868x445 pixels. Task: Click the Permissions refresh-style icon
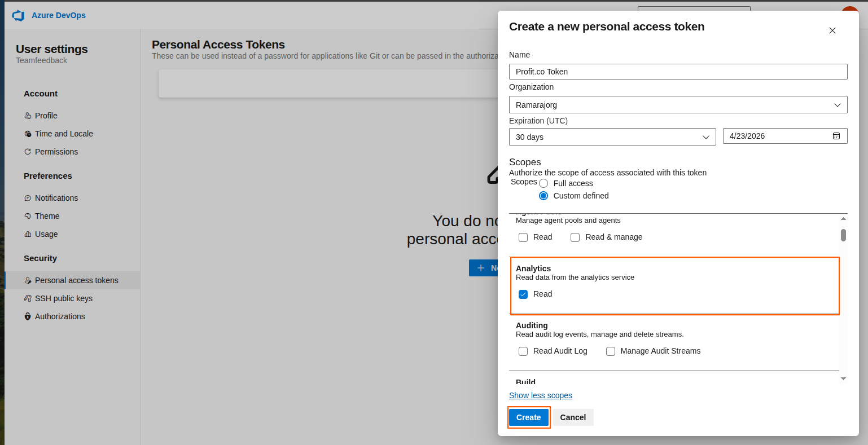coord(28,152)
